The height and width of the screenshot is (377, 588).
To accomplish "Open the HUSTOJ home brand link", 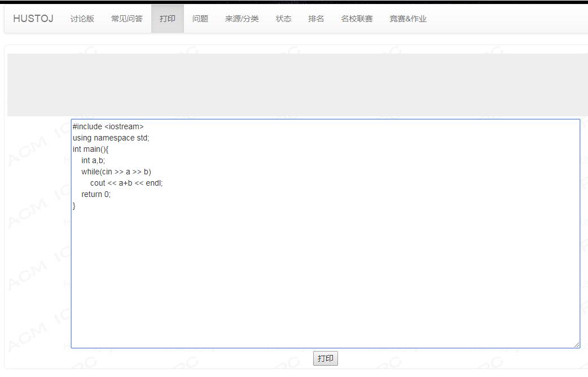I will coord(33,19).
